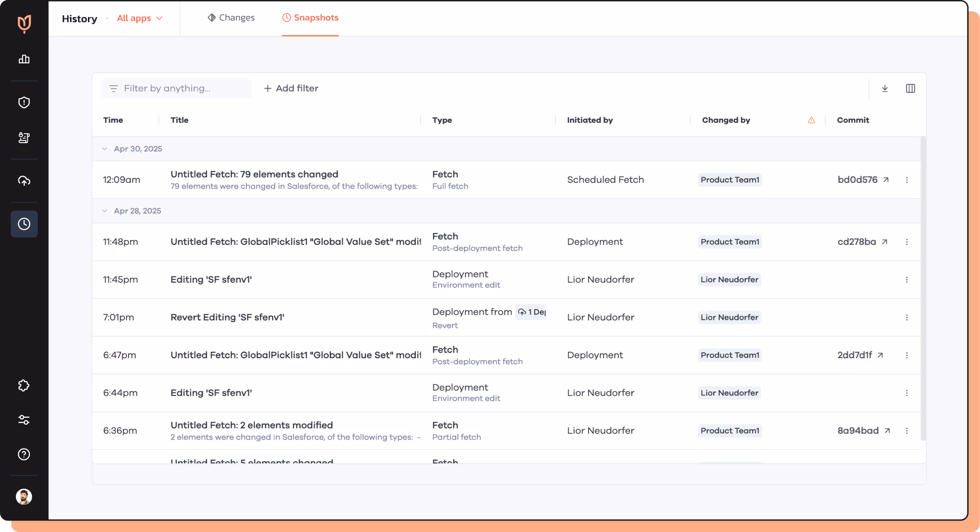Click the Changed by column header
The height and width of the screenshot is (532, 980).
click(x=726, y=120)
